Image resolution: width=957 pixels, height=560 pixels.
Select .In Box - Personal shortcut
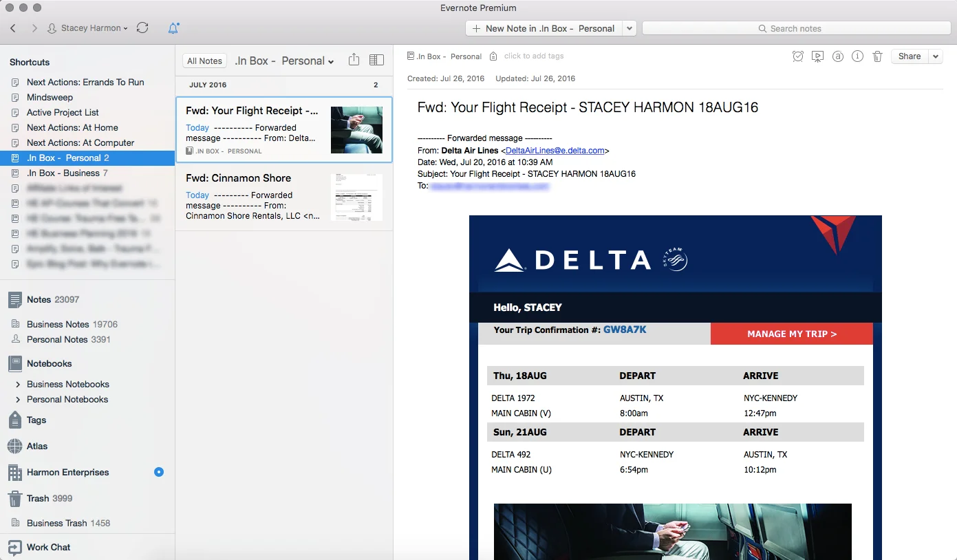87,158
